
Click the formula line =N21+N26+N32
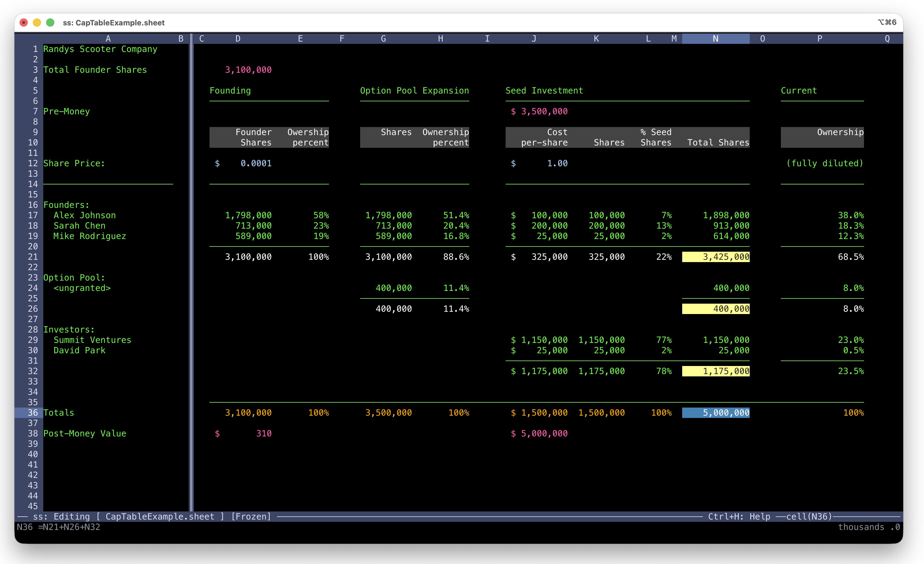[x=69, y=527]
